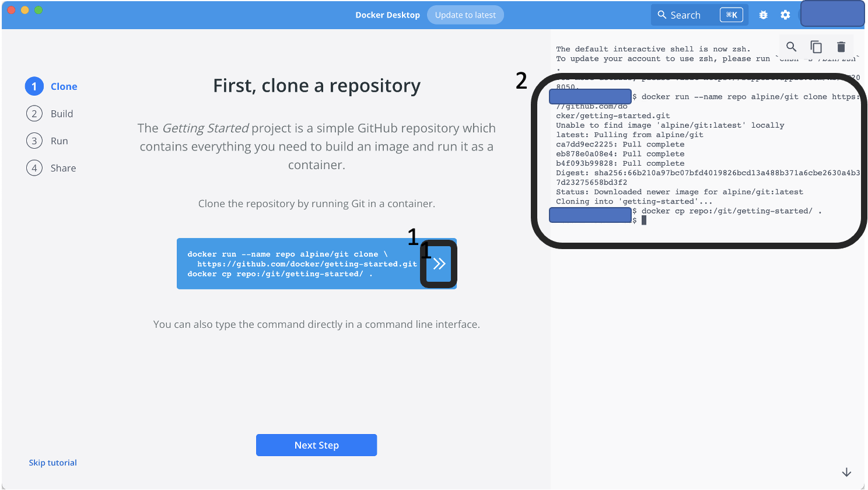This screenshot has width=868, height=490.
Task: Go to the Run step
Action: pos(47,141)
